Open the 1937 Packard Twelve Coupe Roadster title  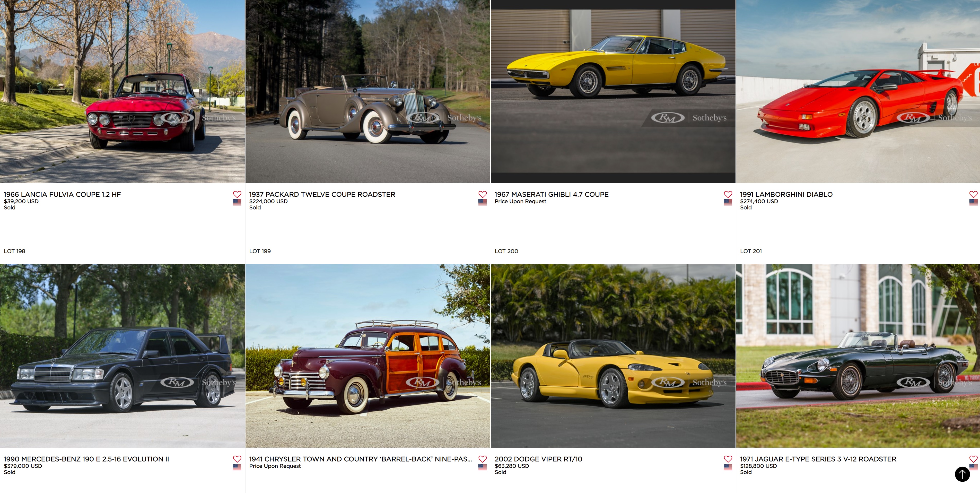(322, 194)
